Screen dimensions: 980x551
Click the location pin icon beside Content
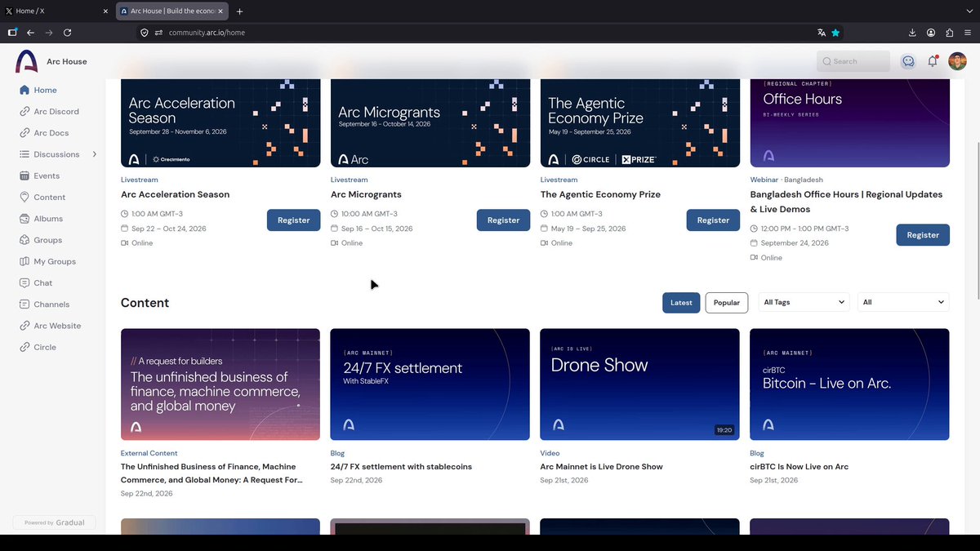coord(25,198)
